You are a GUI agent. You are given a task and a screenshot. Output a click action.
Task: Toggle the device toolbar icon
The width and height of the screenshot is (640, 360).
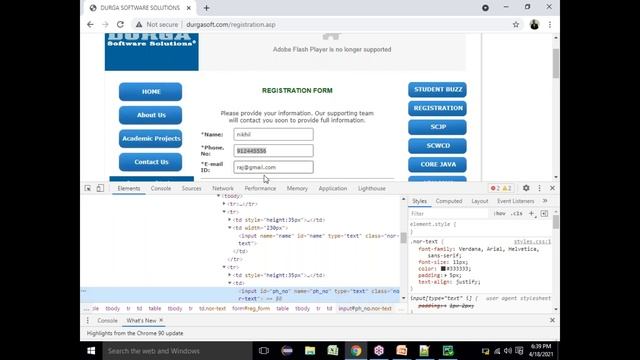100,188
